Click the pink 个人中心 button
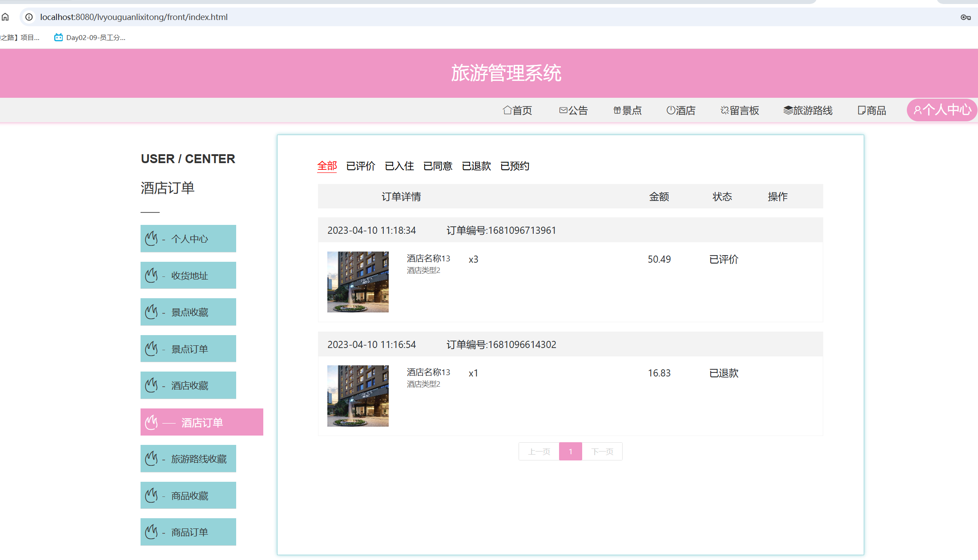978x560 pixels. [942, 110]
